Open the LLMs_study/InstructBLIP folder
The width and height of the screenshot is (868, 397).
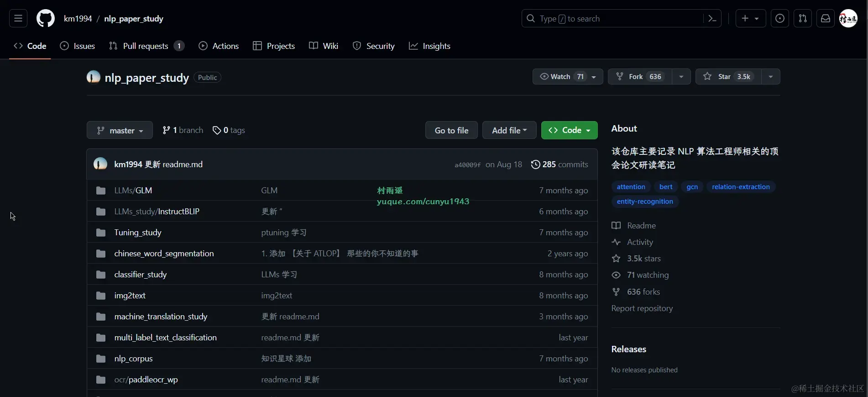[x=157, y=212]
